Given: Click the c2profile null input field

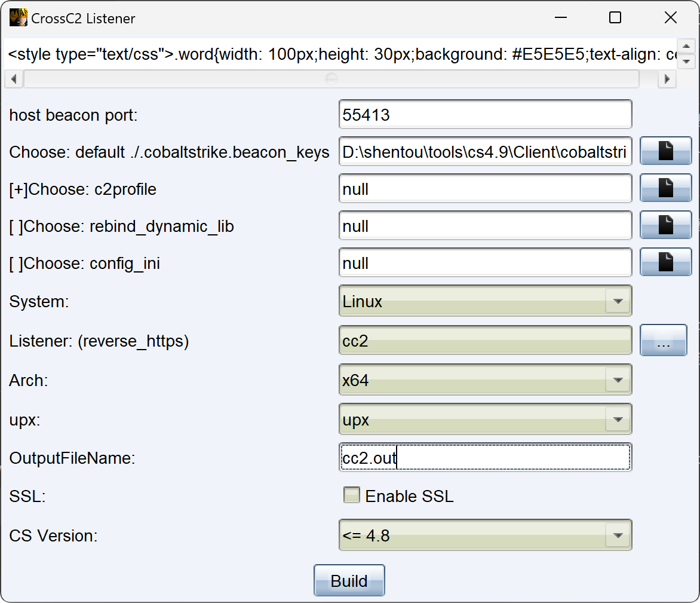Looking at the screenshot, I should coord(485,188).
